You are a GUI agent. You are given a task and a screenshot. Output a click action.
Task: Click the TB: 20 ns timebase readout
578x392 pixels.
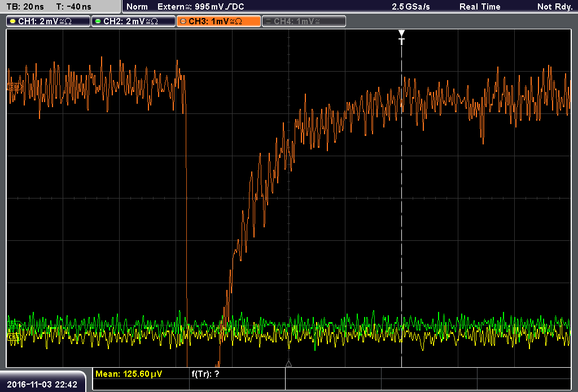(x=25, y=7)
